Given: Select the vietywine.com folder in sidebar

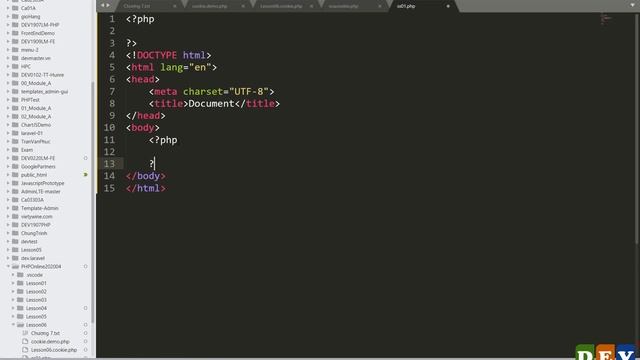Looking at the screenshot, I should tap(37, 217).
